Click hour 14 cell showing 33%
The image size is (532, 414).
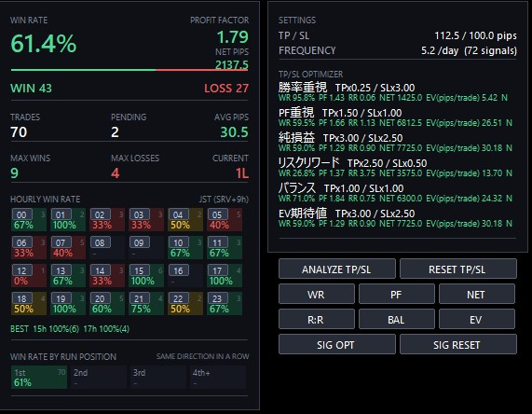click(107, 276)
